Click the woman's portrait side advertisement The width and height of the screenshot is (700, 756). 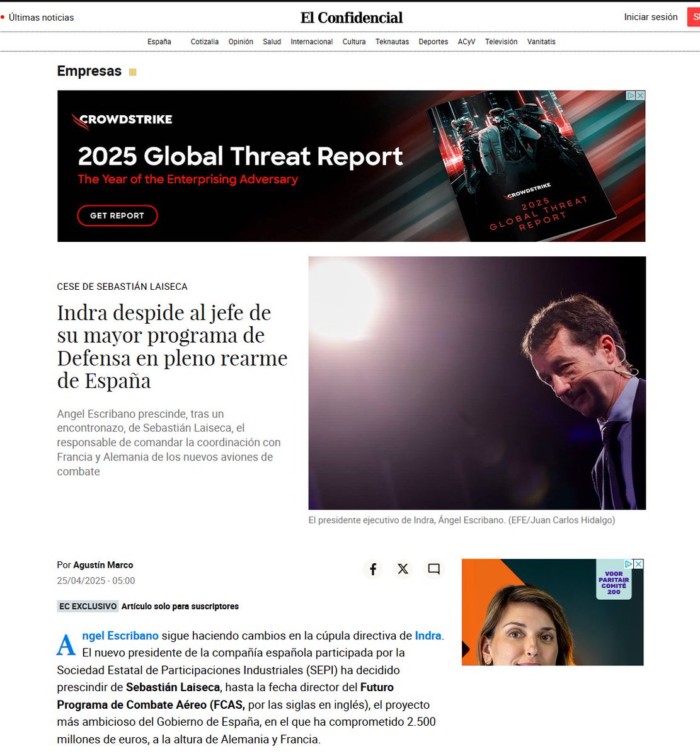click(x=553, y=612)
